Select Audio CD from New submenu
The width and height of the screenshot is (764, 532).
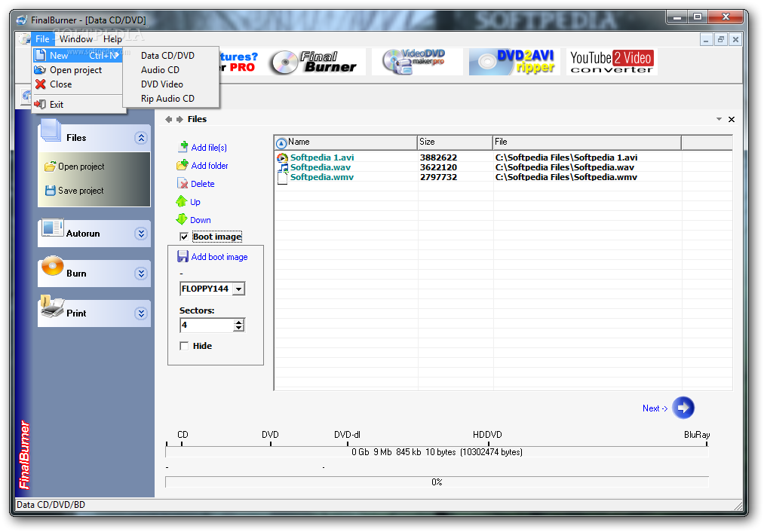[x=161, y=70]
